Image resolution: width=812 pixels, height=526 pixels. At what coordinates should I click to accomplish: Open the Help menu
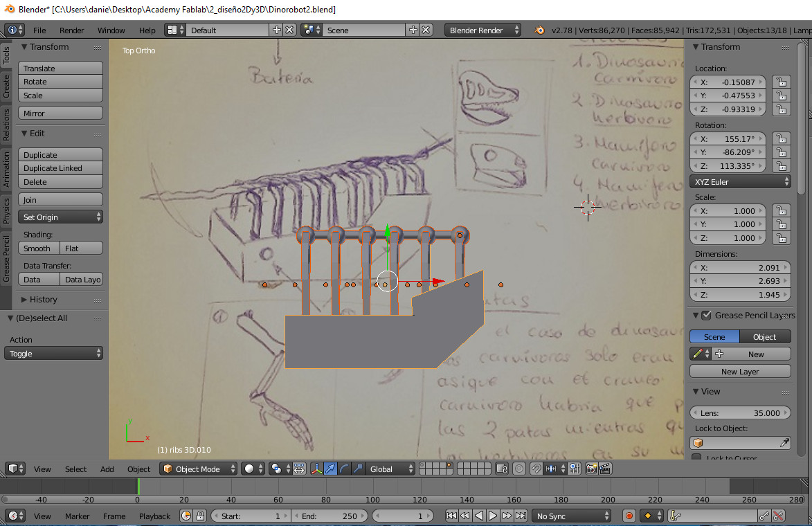(147, 30)
